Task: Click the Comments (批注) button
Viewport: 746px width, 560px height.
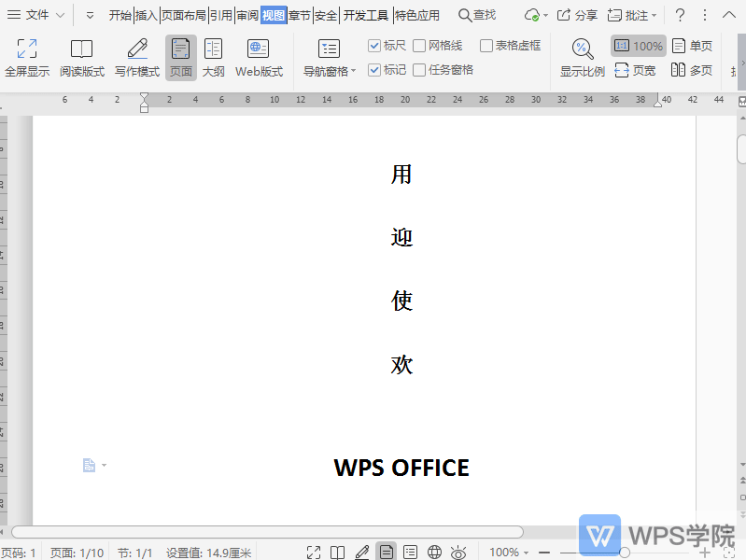Action: [627, 15]
